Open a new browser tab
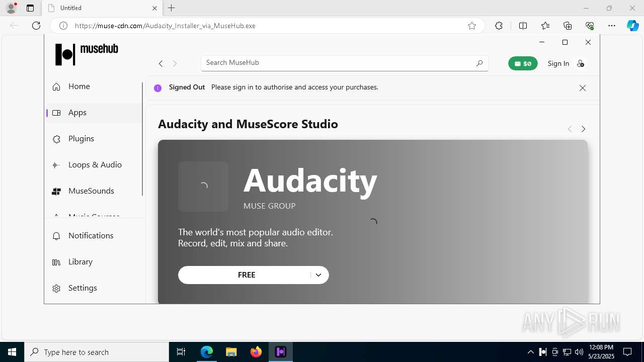644x362 pixels. (x=172, y=8)
